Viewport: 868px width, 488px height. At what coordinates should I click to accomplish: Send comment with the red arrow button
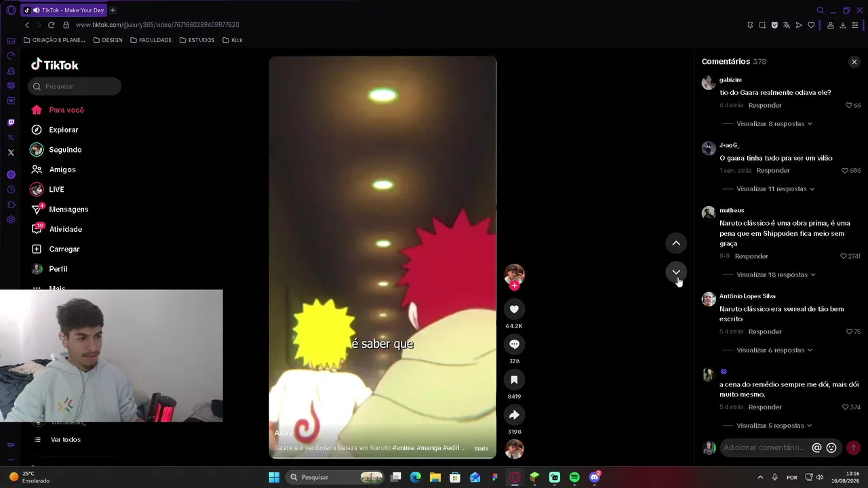(x=853, y=447)
